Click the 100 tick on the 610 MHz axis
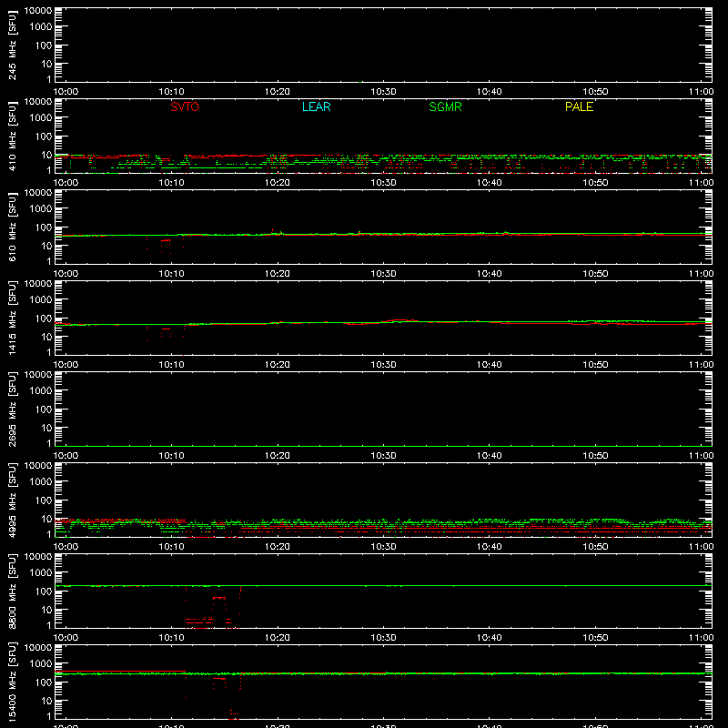The height and width of the screenshot is (728, 728). click(44, 227)
